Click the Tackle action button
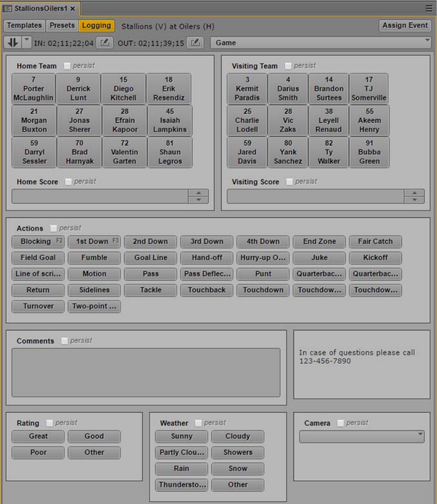 150,290
